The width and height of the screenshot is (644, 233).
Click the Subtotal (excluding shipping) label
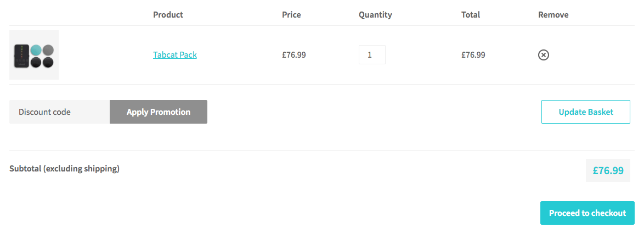pos(65,169)
